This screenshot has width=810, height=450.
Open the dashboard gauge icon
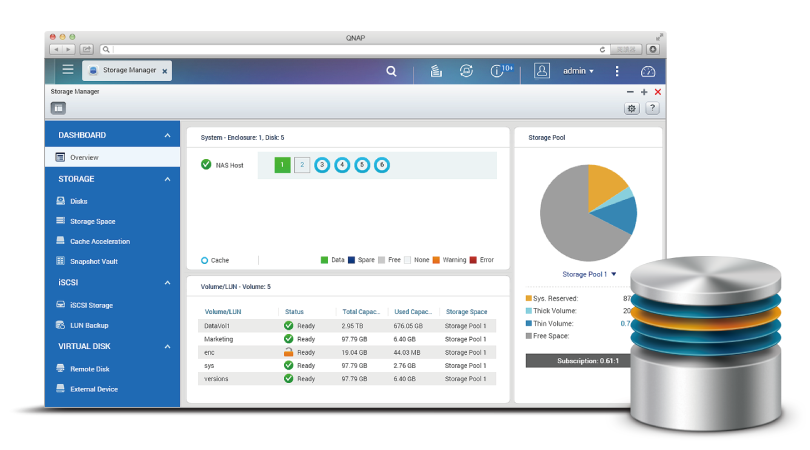[x=647, y=71]
